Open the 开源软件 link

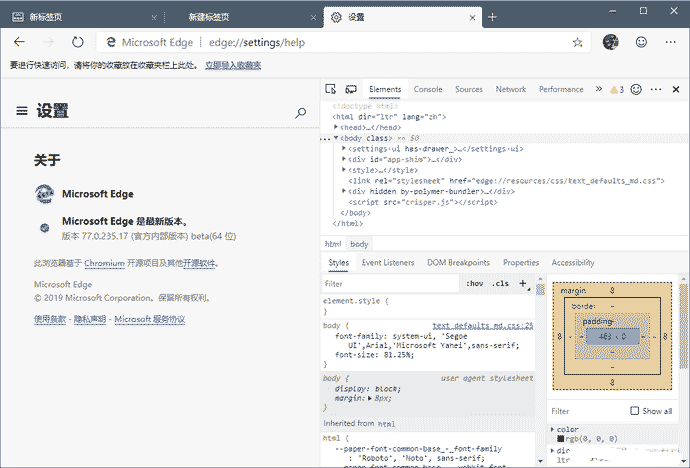pyautogui.click(x=199, y=263)
